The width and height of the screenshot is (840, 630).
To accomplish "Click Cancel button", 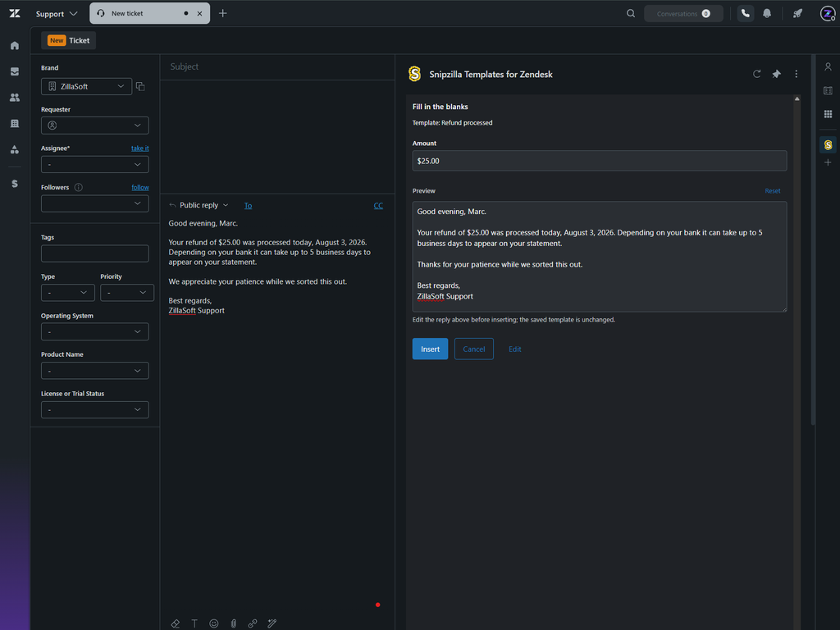I will (473, 349).
